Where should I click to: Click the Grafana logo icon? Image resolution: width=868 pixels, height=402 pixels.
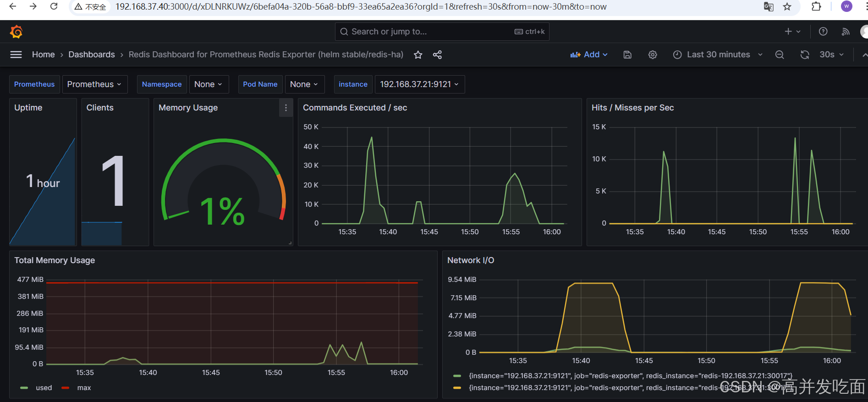16,32
